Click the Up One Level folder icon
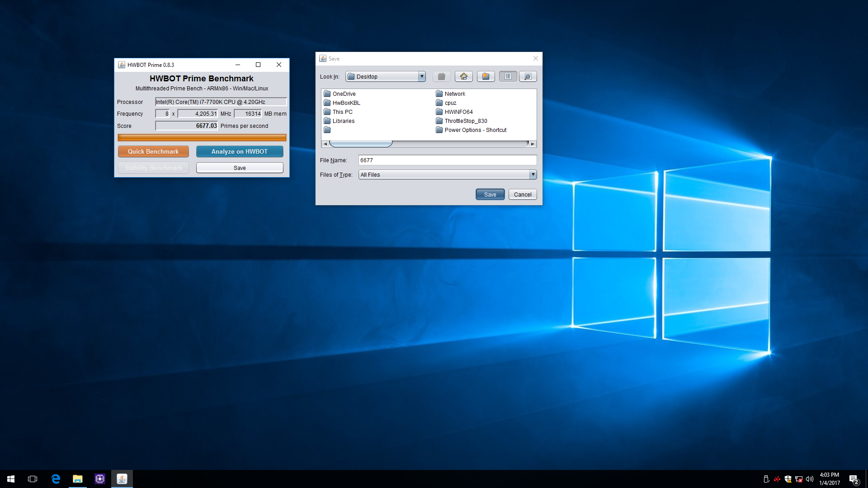 point(441,76)
